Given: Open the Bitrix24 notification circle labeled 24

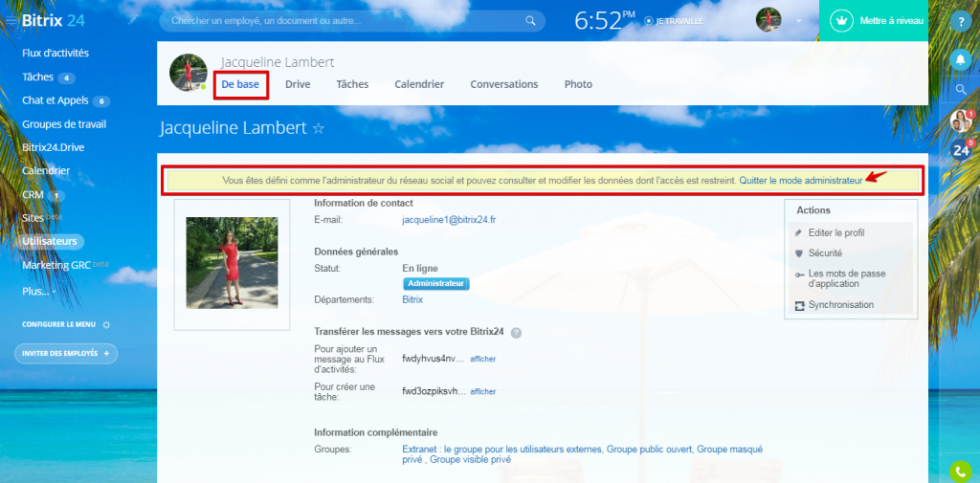Looking at the screenshot, I should click(961, 150).
